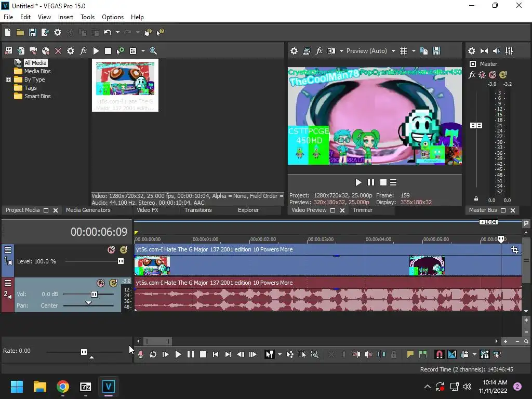Click the Master volume fader handle

476,126
